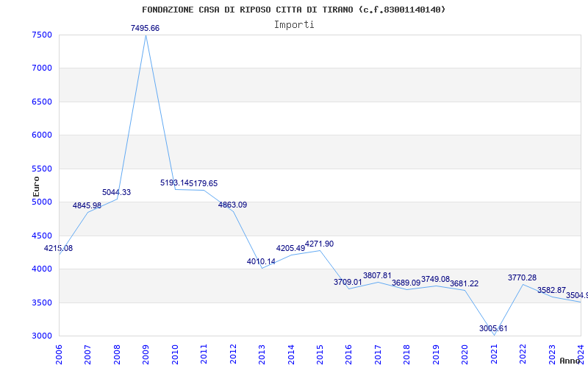588x368 pixels.
Task: Click the 2011 x-axis year label
Action: [x=204, y=354]
